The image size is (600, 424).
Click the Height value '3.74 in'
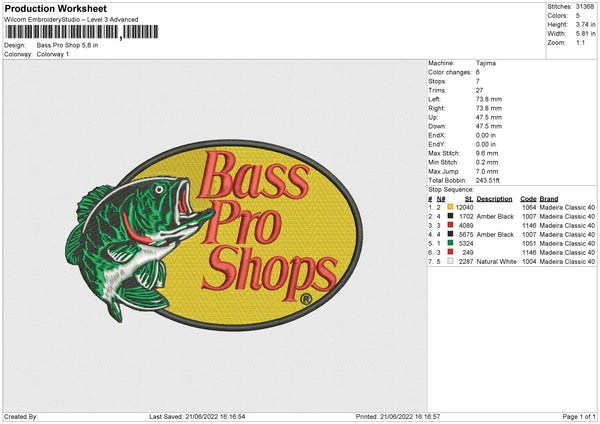click(586, 24)
